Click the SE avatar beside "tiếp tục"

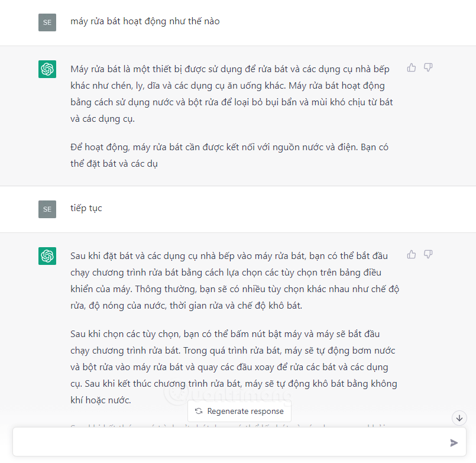point(47,209)
